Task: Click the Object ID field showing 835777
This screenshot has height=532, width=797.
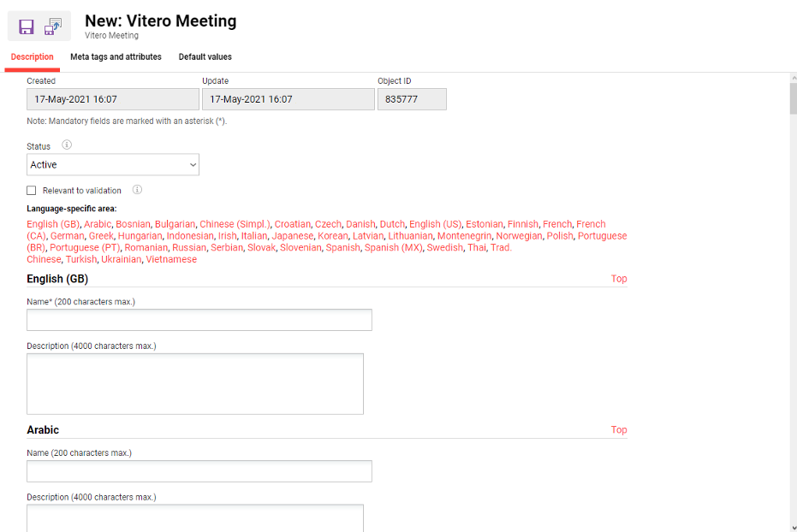Action: pos(412,99)
